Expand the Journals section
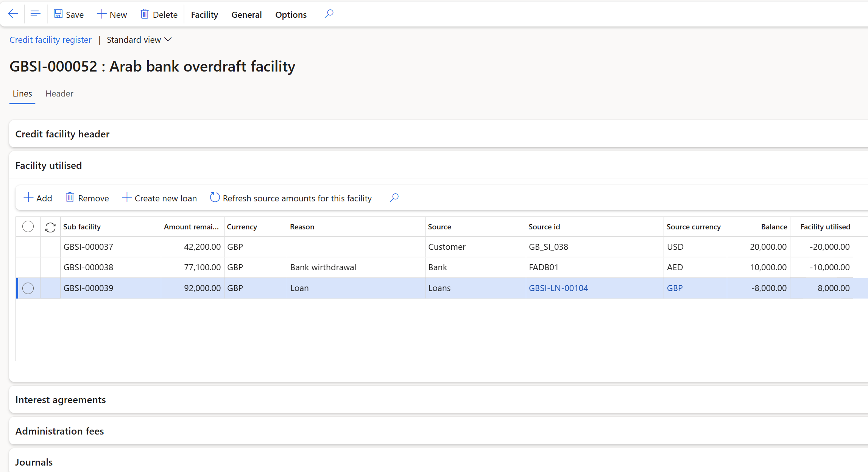This screenshot has height=472, width=868. (x=438, y=462)
